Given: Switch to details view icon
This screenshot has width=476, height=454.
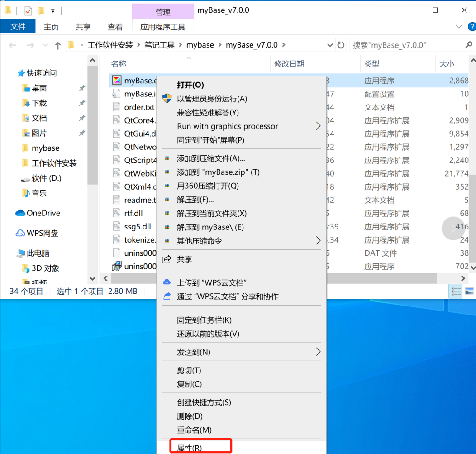Looking at the screenshot, I should [455, 291].
